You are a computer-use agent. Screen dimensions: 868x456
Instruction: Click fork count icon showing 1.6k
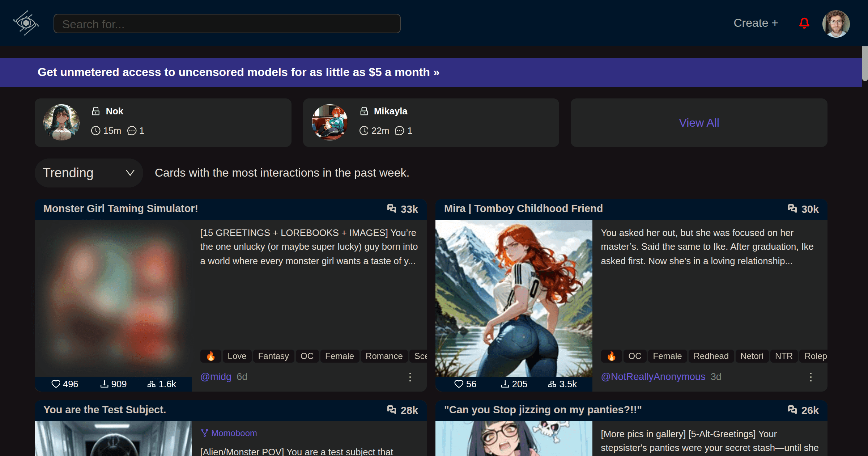152,384
